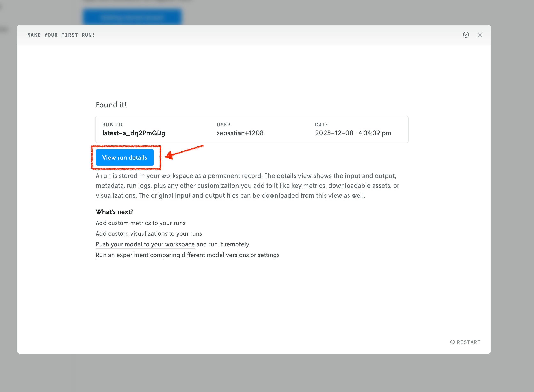Click the RUN ID column label
534x392 pixels.
pyautogui.click(x=112, y=125)
